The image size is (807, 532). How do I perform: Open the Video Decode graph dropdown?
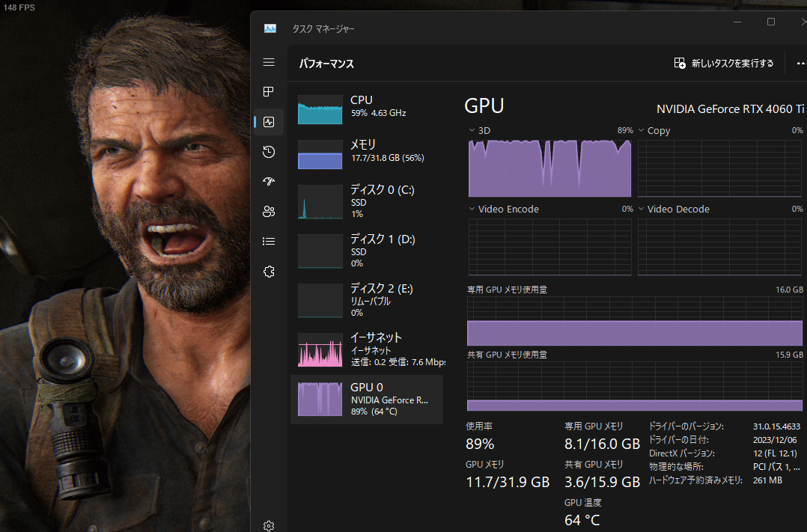(642, 209)
